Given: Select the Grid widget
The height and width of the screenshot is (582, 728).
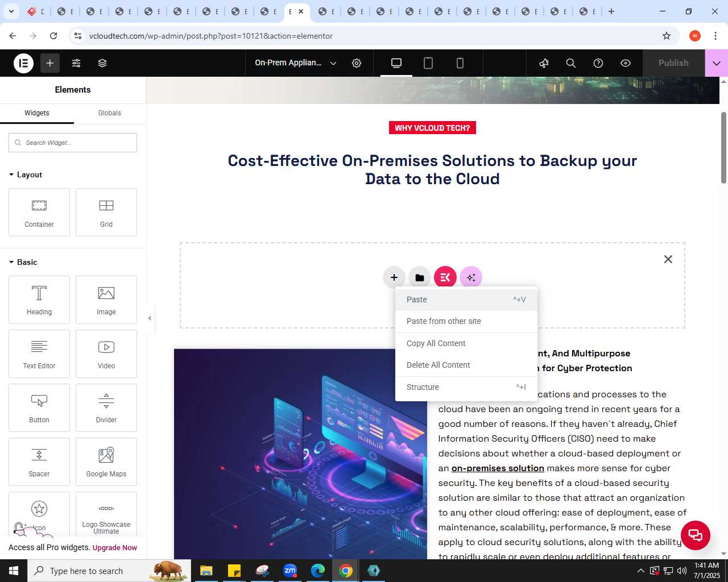Looking at the screenshot, I should 106,212.
